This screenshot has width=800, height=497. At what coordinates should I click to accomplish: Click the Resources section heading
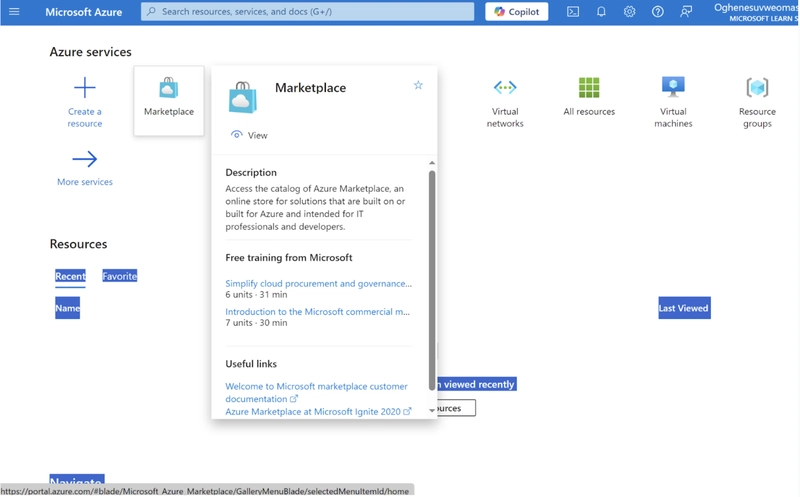click(x=78, y=244)
